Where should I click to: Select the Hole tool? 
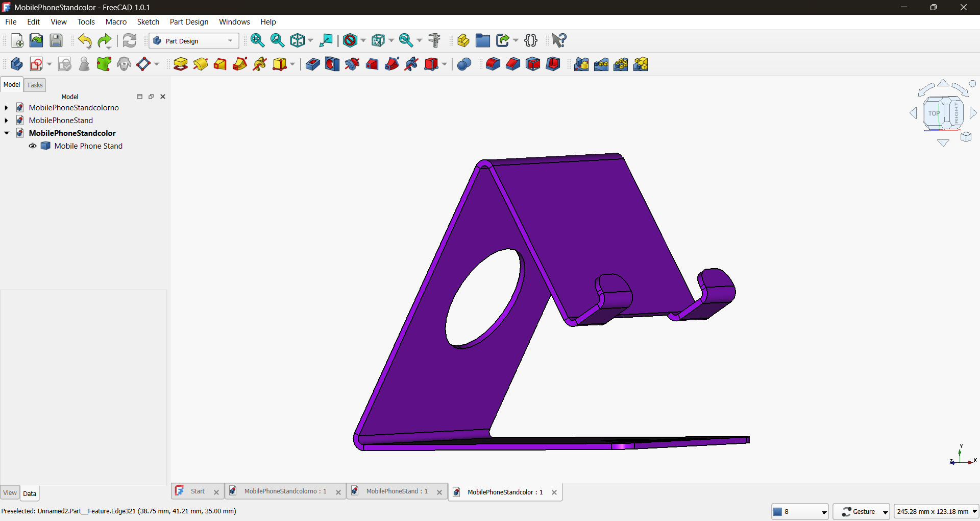coord(332,64)
